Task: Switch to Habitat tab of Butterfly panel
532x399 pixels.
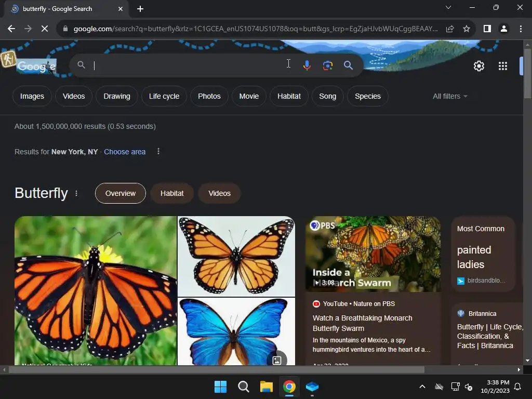Action: (x=172, y=193)
